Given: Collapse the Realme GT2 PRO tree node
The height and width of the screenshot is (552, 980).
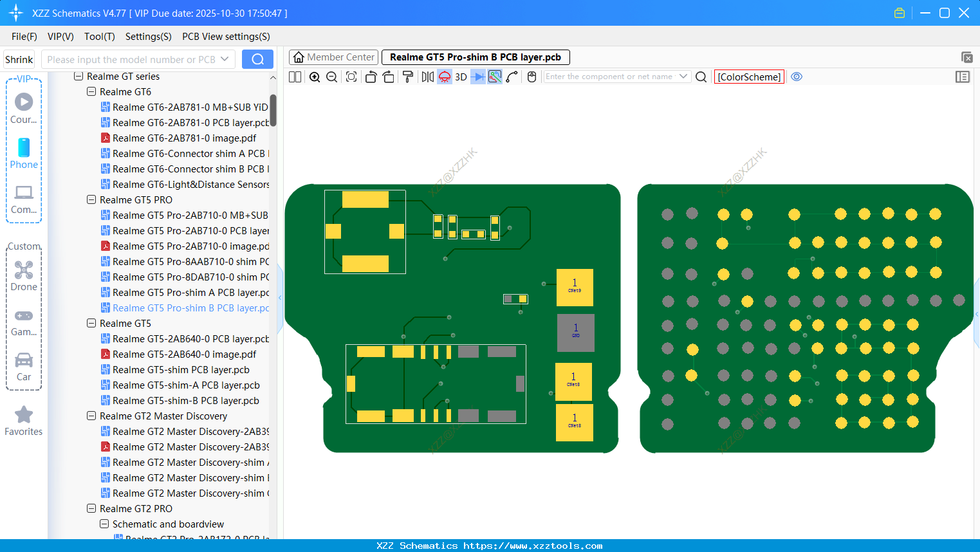Looking at the screenshot, I should click(x=91, y=509).
